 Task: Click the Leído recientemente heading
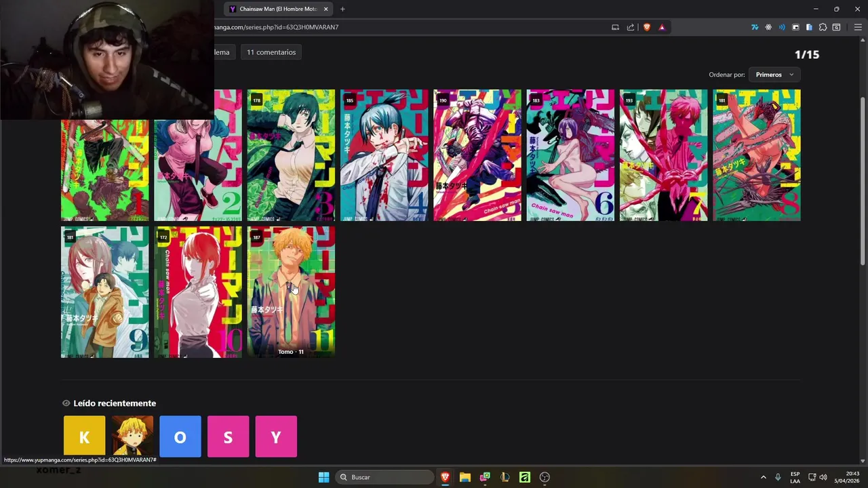point(115,403)
